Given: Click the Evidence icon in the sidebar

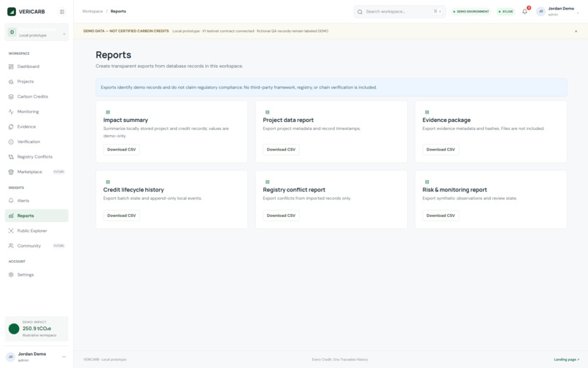Looking at the screenshot, I should [x=11, y=126].
